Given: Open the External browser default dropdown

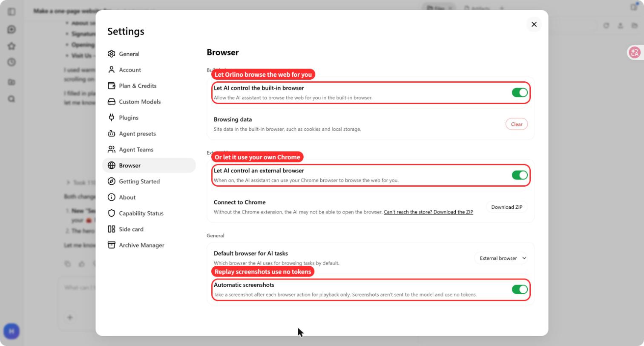Looking at the screenshot, I should [501, 258].
